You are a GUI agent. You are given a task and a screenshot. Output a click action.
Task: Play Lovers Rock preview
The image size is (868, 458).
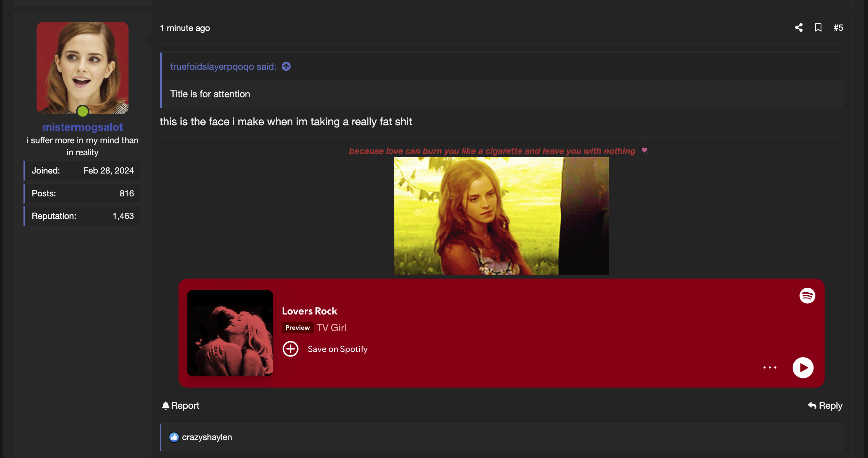click(x=803, y=367)
